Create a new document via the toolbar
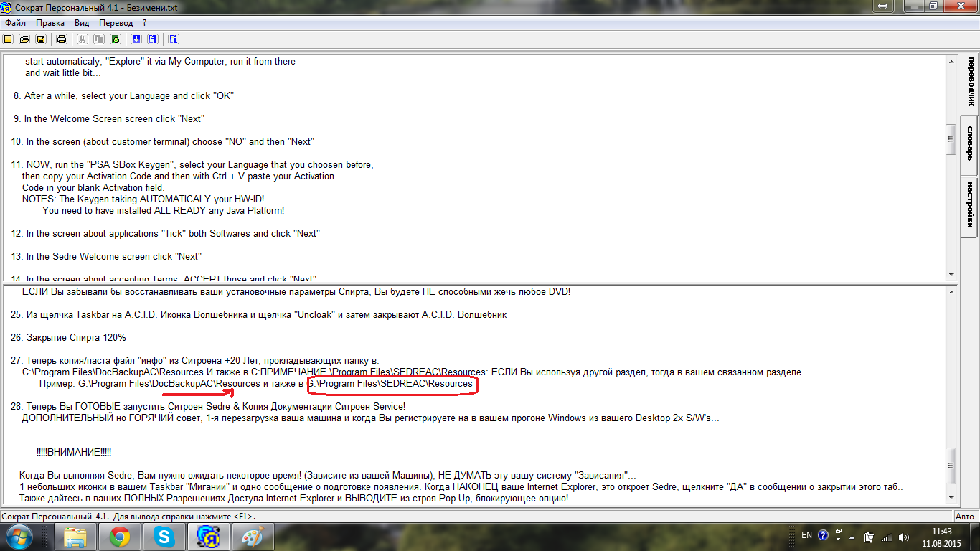The height and width of the screenshot is (551, 980). pos(8,39)
